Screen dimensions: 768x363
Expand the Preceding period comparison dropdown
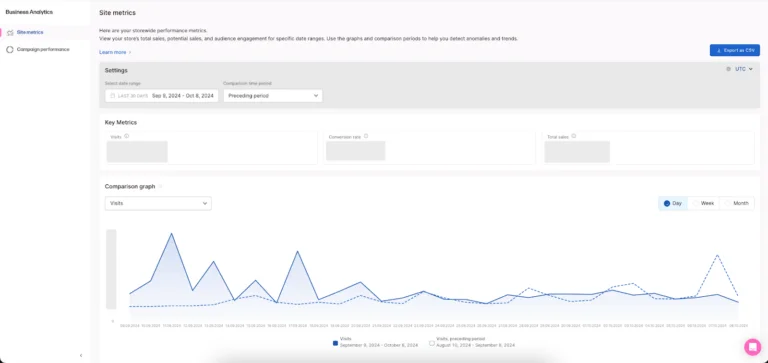273,96
